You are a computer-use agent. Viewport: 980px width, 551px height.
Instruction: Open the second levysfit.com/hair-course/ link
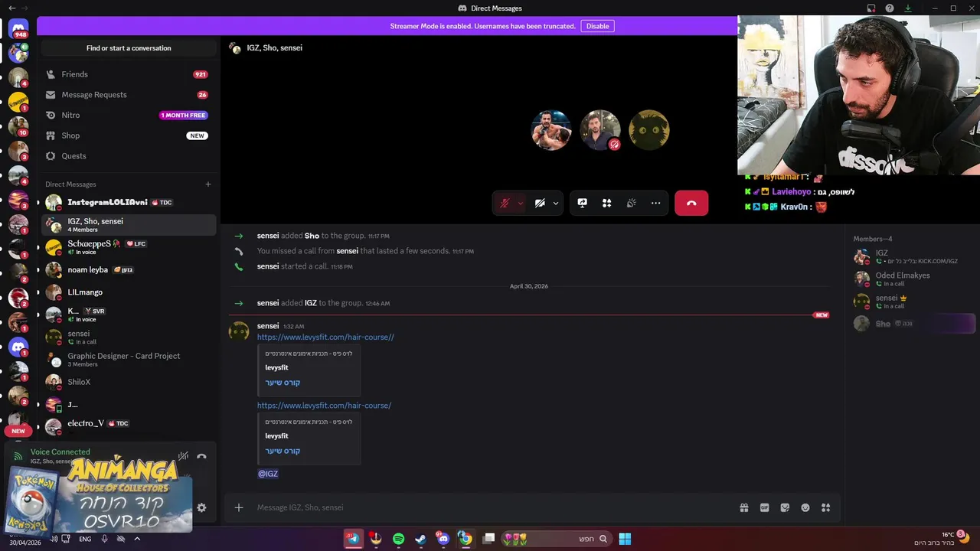[x=324, y=406]
